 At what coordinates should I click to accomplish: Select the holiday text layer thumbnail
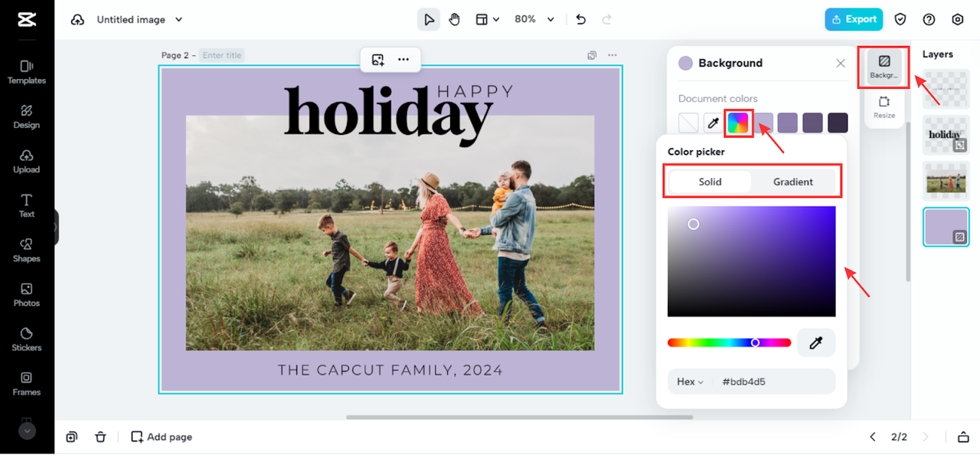[946, 135]
